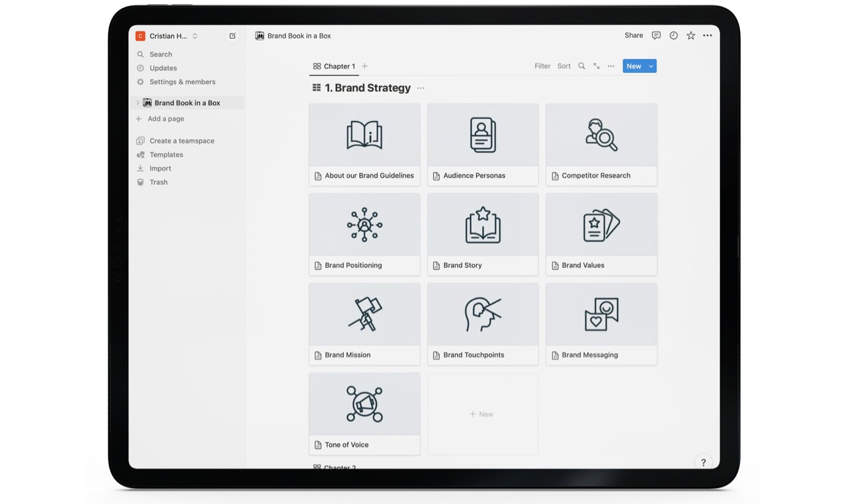Open the Brand Mission card cover

pyautogui.click(x=364, y=314)
